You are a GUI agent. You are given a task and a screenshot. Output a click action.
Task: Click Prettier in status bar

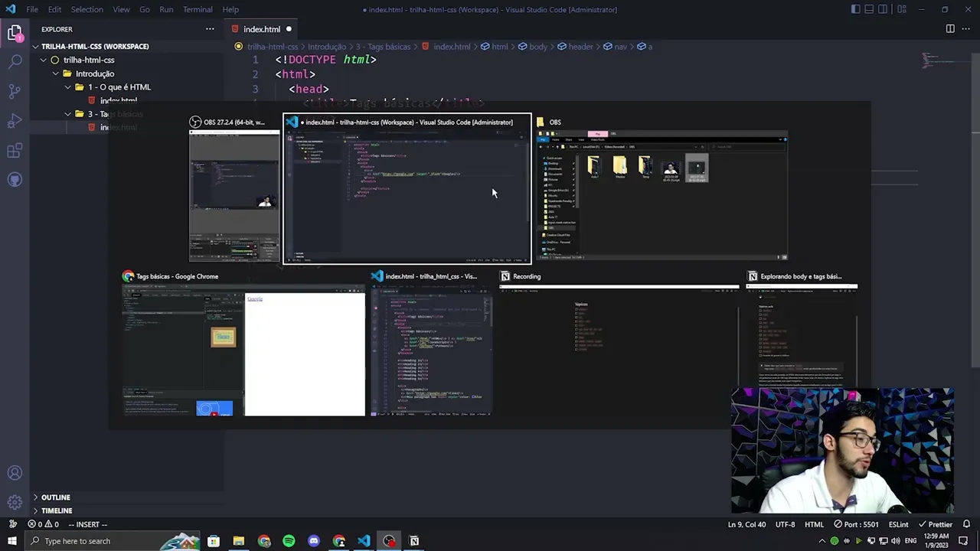pyautogui.click(x=934, y=524)
